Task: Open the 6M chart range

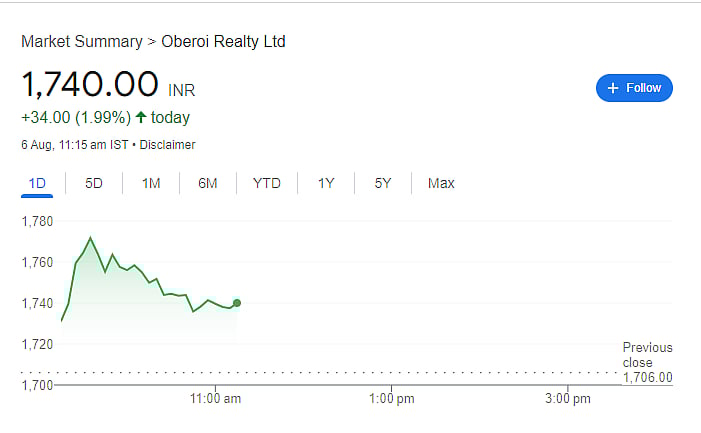Action: (x=208, y=183)
